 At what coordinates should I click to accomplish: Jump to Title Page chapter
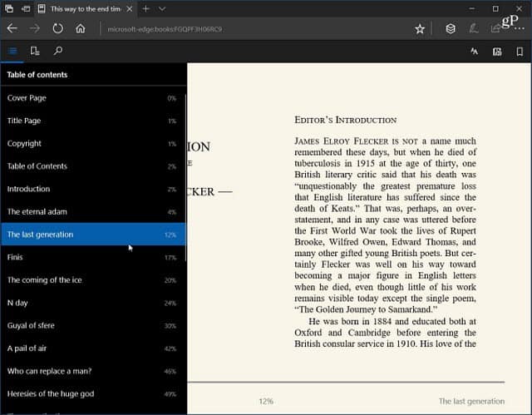click(92, 121)
